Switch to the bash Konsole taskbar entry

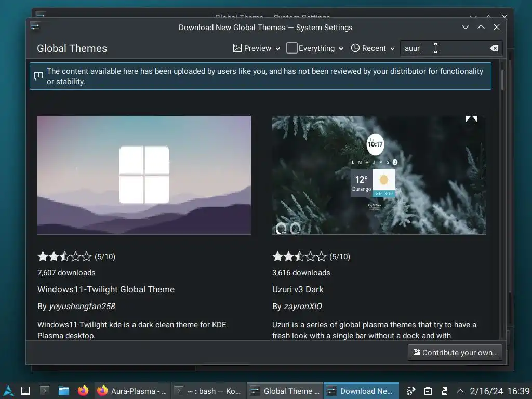click(208, 391)
